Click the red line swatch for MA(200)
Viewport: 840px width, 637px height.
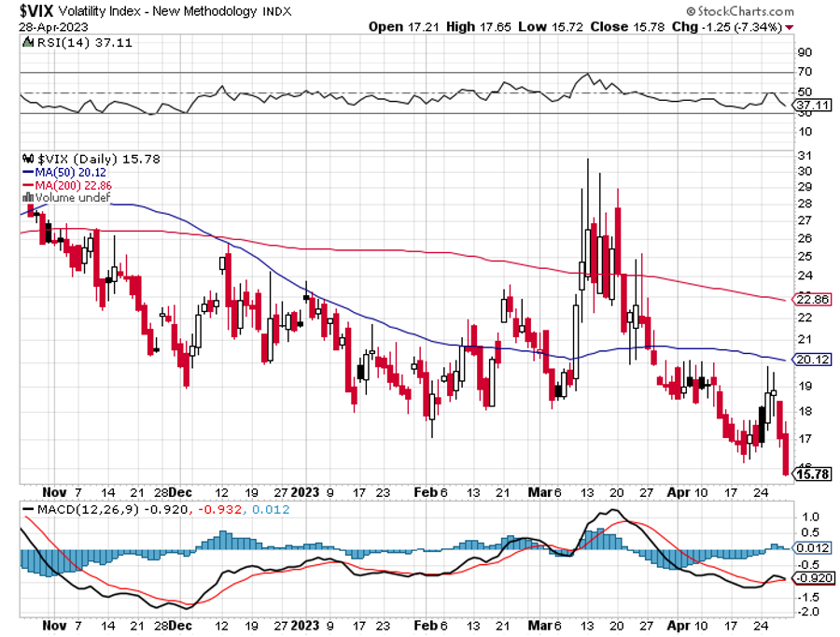tap(28, 185)
